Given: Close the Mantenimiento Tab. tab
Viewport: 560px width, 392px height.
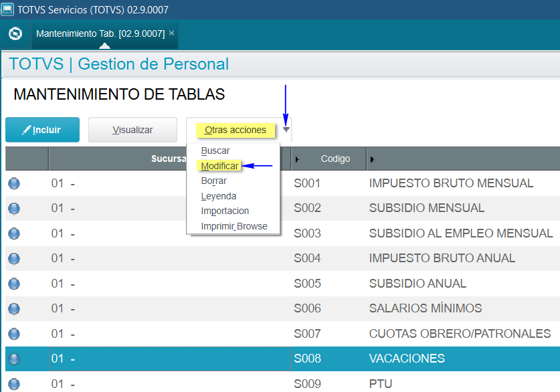Looking at the screenshot, I should [x=171, y=33].
